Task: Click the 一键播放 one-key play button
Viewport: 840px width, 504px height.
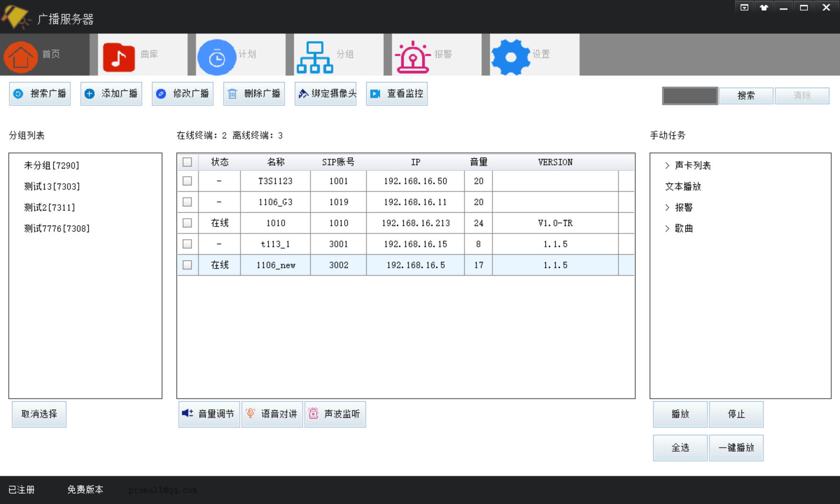Action: click(x=736, y=448)
